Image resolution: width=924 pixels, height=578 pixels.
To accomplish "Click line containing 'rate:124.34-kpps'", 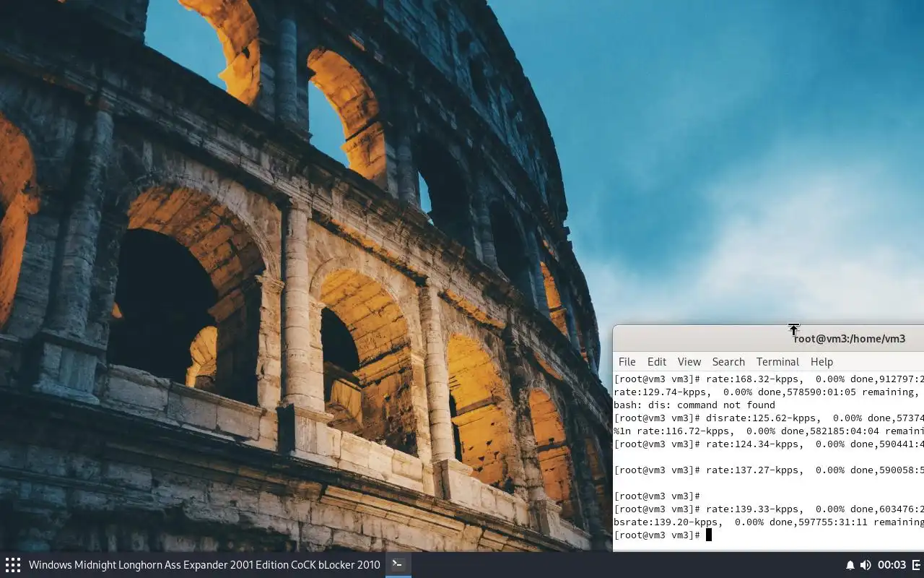I will (x=769, y=444).
